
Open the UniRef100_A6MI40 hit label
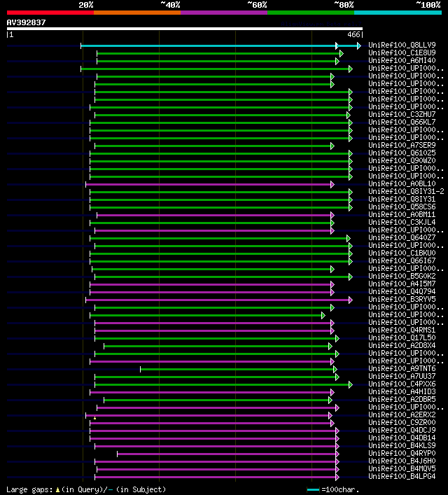pos(402,60)
